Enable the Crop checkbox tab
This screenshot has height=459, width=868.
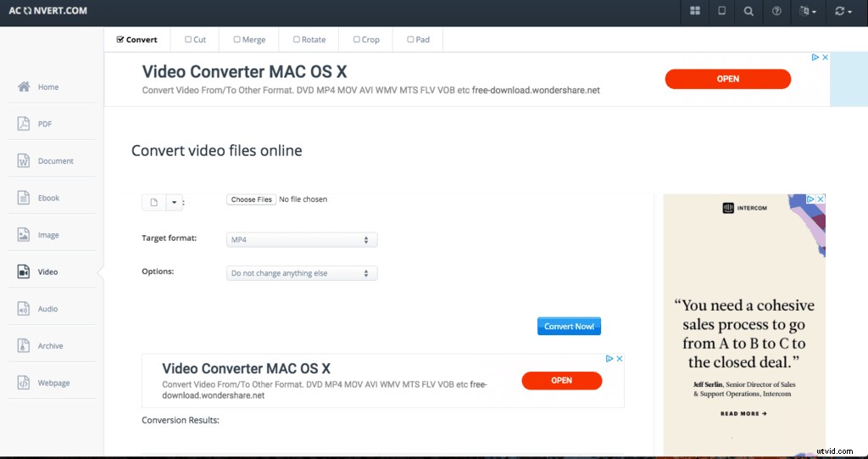[x=366, y=39]
